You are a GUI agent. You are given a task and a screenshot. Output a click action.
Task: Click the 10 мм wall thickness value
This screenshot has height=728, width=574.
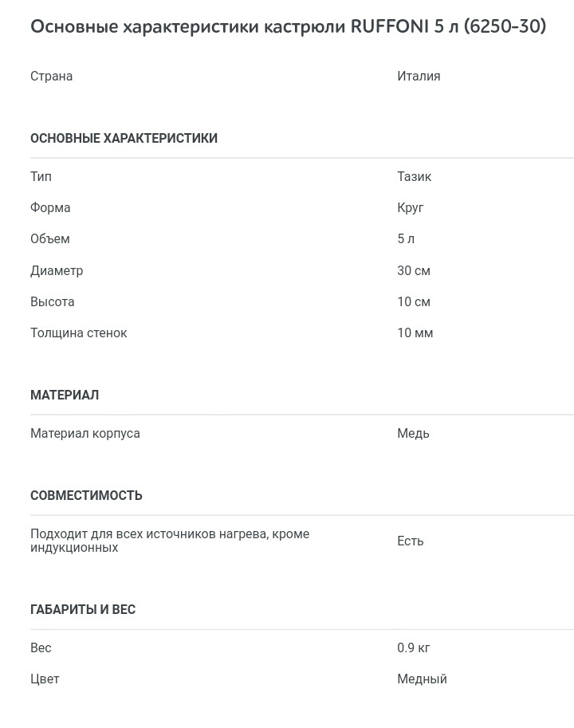(415, 333)
